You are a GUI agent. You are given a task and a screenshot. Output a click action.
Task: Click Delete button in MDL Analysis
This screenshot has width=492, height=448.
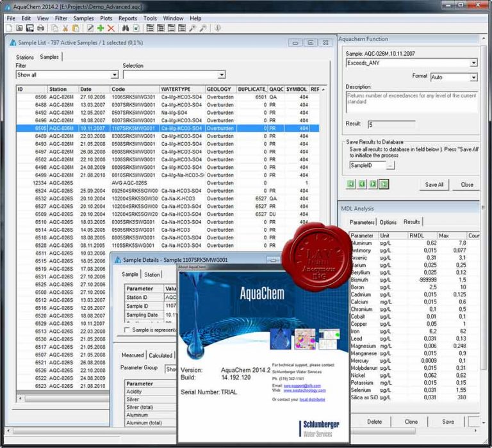[x=375, y=422]
